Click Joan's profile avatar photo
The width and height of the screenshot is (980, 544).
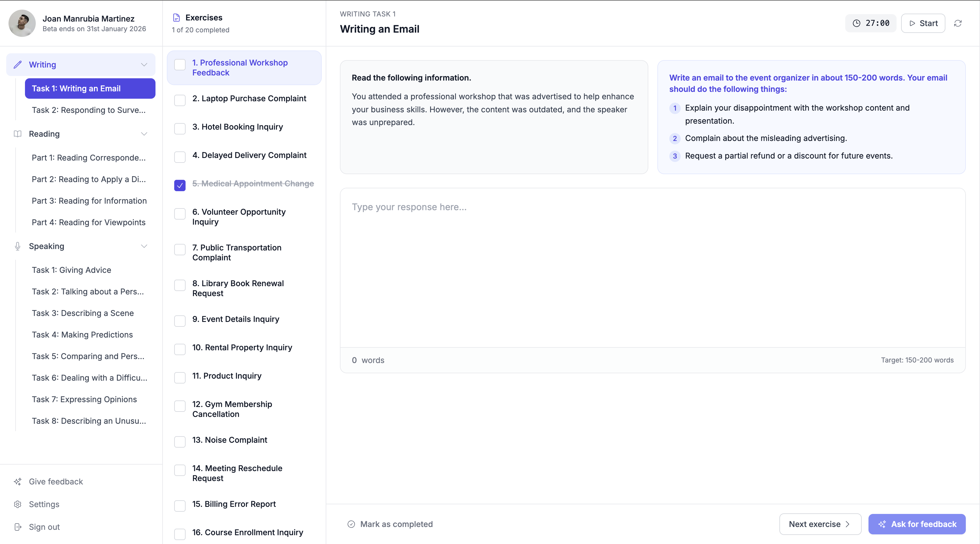click(x=22, y=23)
